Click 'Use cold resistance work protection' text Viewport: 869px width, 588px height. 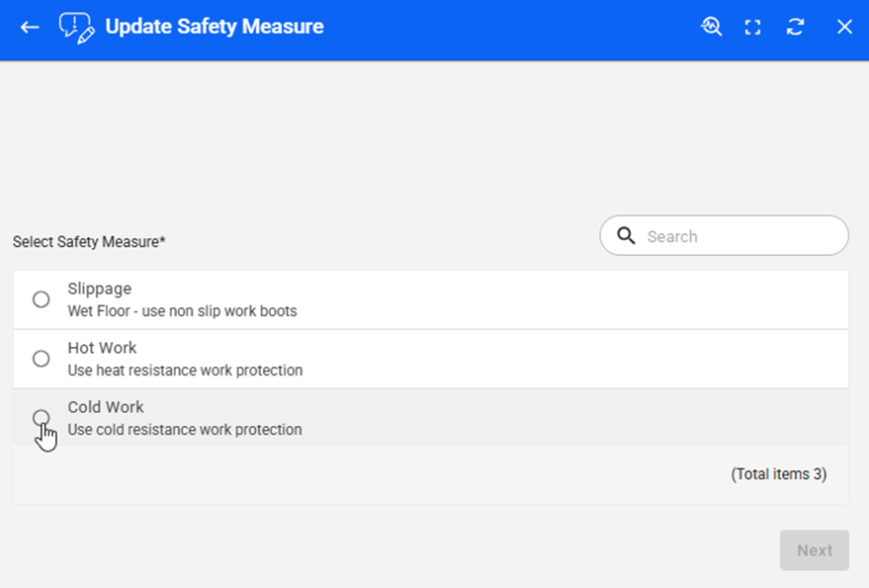coord(185,430)
